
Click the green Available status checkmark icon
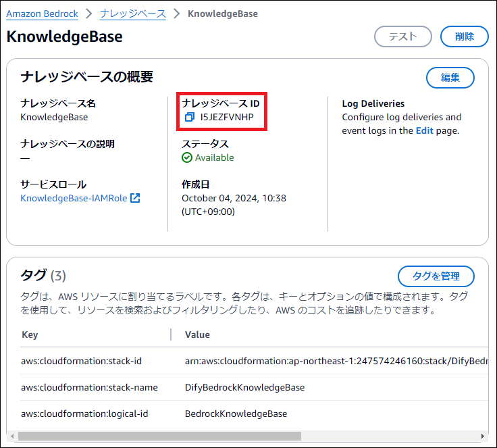pyautogui.click(x=187, y=157)
